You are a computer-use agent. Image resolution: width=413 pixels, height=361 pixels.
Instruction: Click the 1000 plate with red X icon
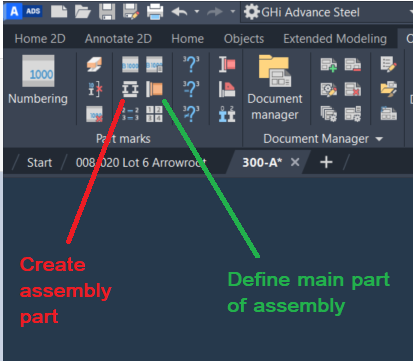point(95,114)
